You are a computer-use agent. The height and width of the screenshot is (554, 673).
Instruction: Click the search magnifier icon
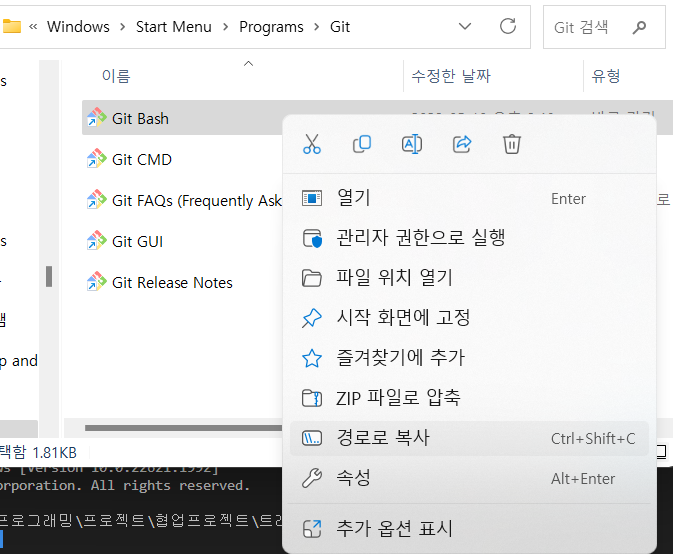click(639, 27)
